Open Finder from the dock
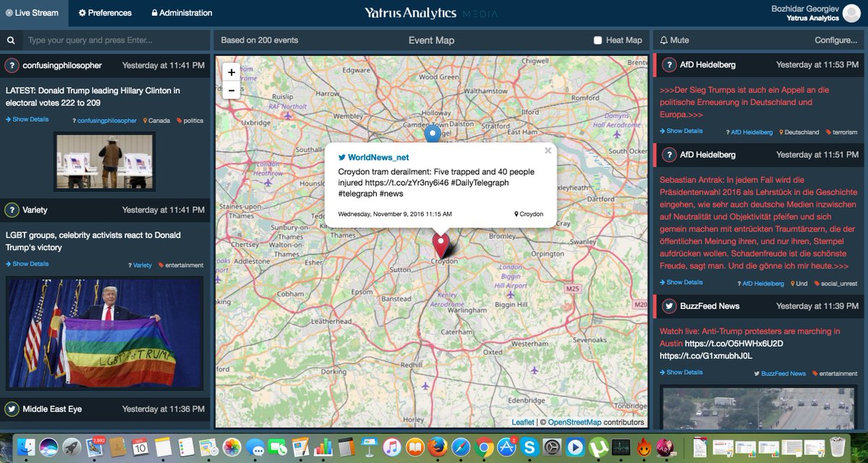The height and width of the screenshot is (463, 868). 27,446
